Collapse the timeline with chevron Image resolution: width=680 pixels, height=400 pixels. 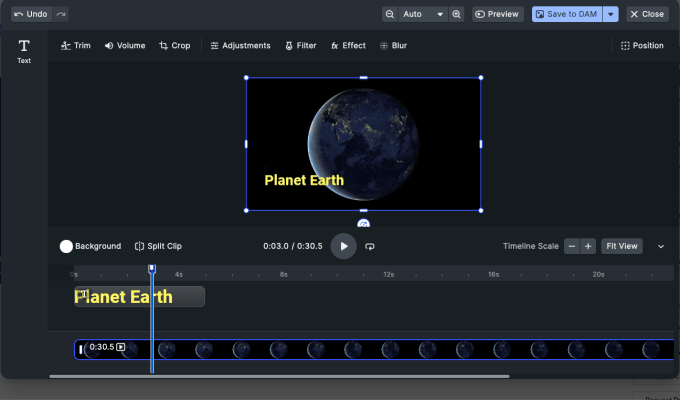click(x=660, y=246)
